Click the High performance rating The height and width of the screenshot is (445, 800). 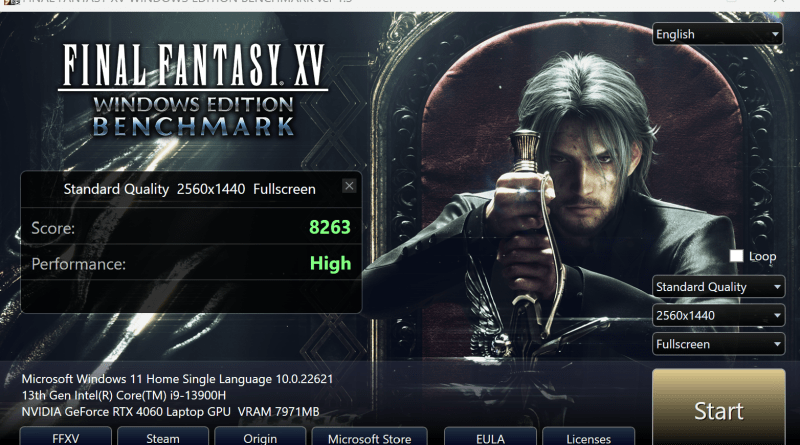331,263
